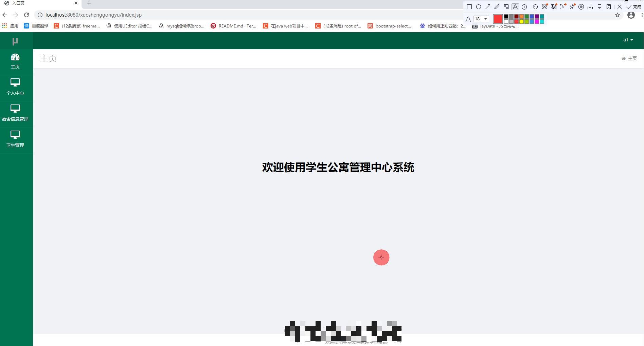Save screenshot with download icon

coord(590,7)
